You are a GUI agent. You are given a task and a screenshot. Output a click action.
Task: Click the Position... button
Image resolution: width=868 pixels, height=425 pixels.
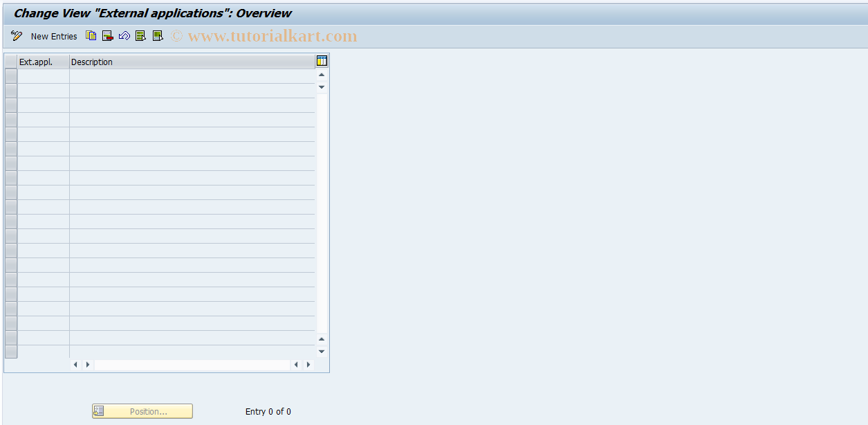[x=142, y=411]
